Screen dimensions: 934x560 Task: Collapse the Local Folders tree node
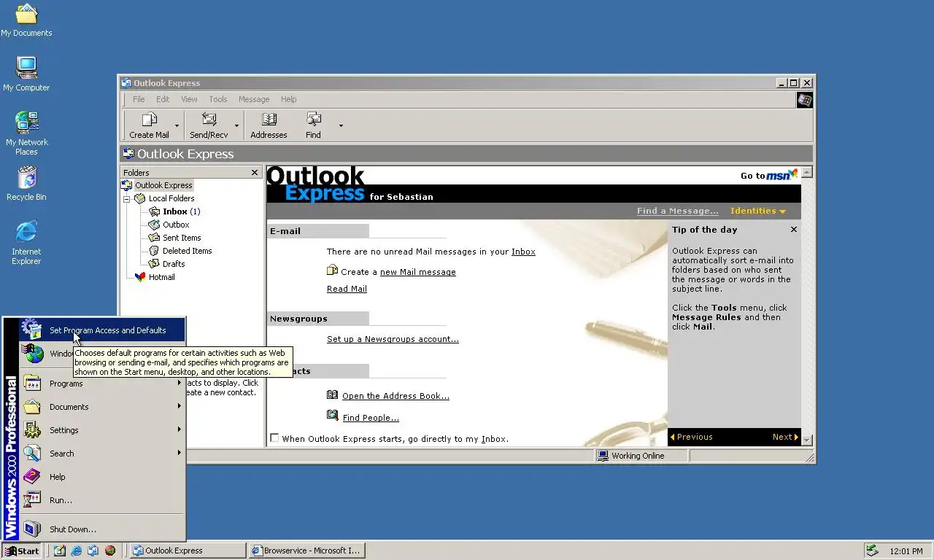click(126, 198)
